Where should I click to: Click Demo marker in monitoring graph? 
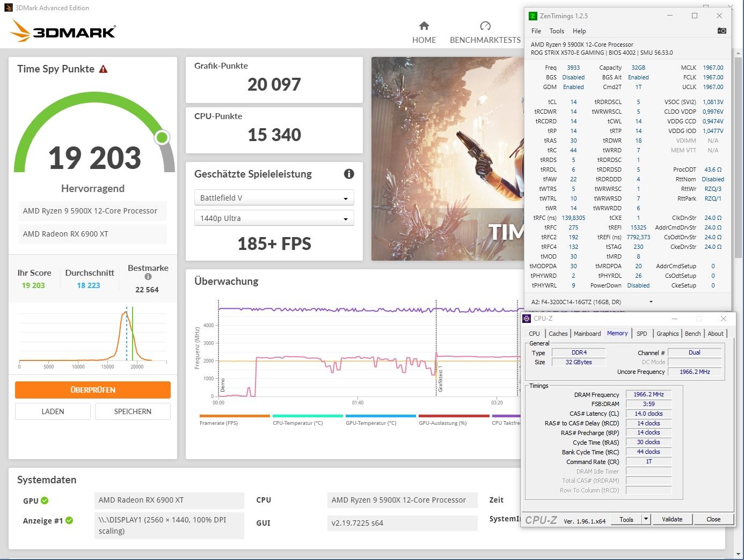point(222,385)
